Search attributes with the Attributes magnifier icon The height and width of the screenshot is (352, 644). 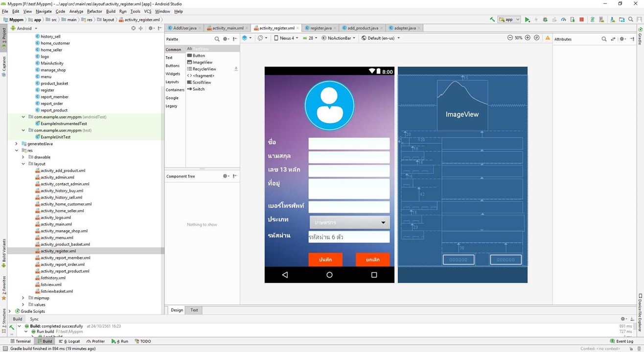[604, 39]
